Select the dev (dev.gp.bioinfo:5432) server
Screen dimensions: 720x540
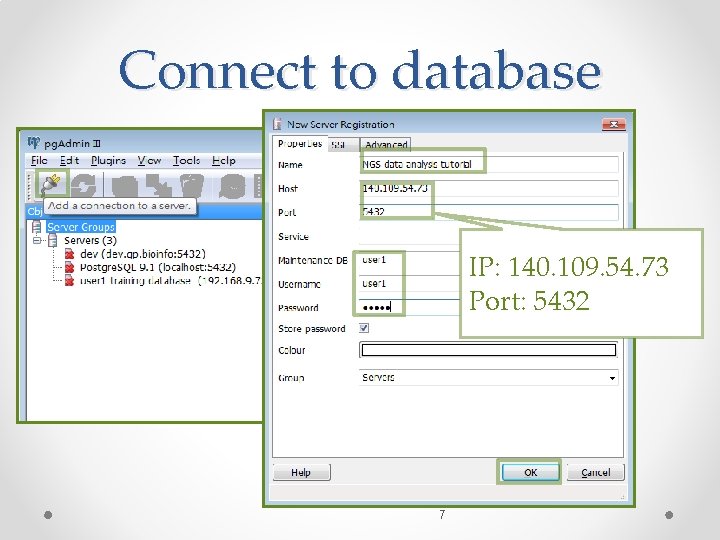142,254
